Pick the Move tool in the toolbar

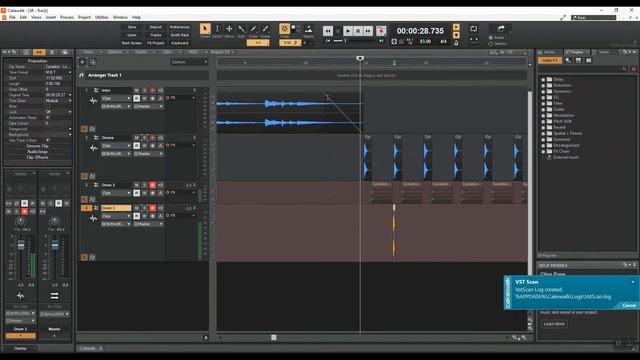tap(229, 29)
